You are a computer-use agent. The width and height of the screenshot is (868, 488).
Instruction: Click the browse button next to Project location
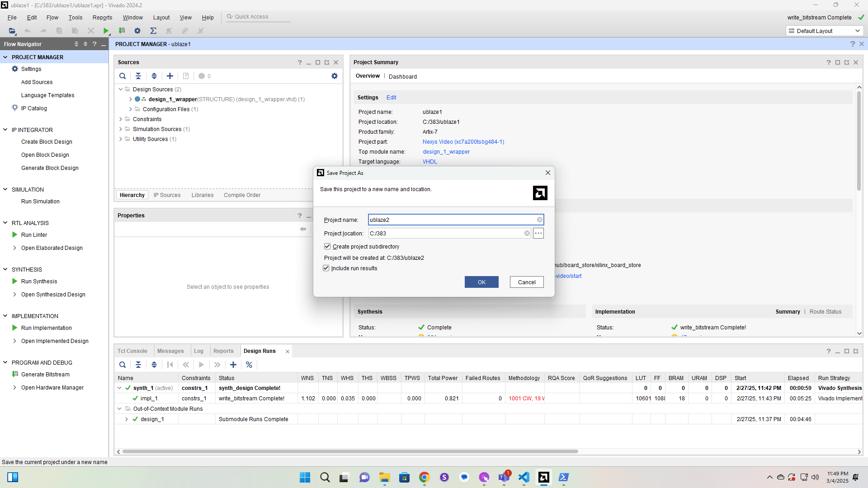tap(538, 234)
